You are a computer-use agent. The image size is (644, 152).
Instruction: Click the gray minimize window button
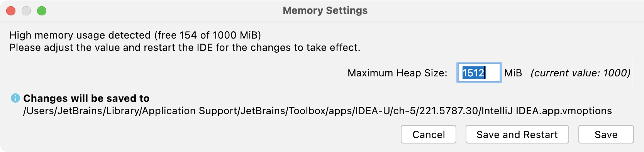(26, 11)
